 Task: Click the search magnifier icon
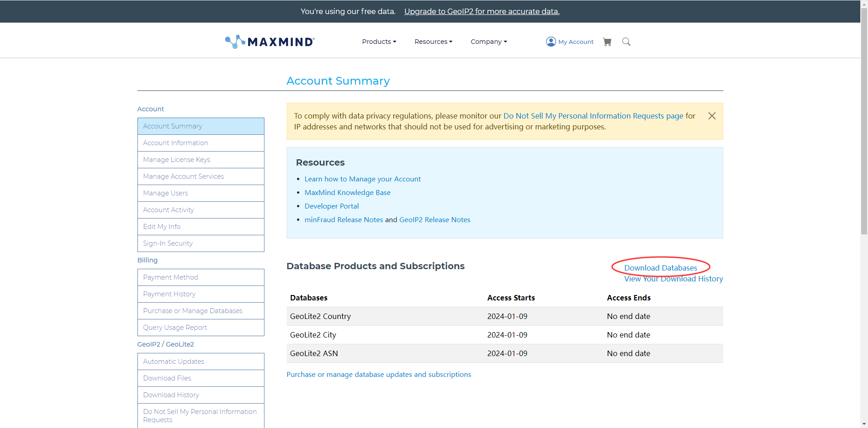pos(626,42)
